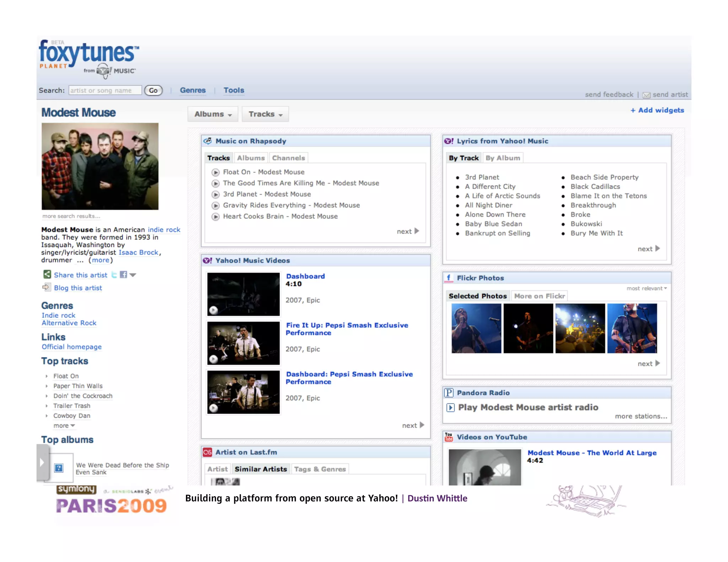Open The World At Large YouTube thumbnail
728x562 pixels.
pyautogui.click(x=485, y=467)
